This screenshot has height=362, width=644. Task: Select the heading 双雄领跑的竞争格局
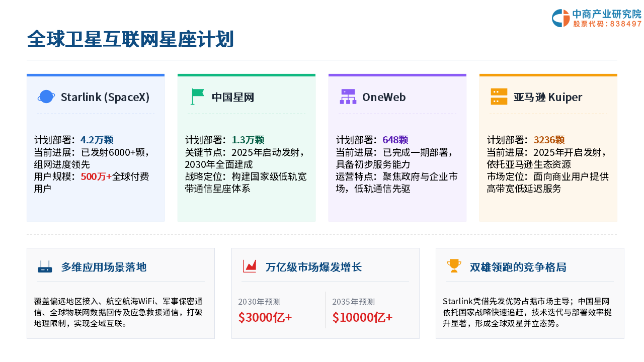518,267
